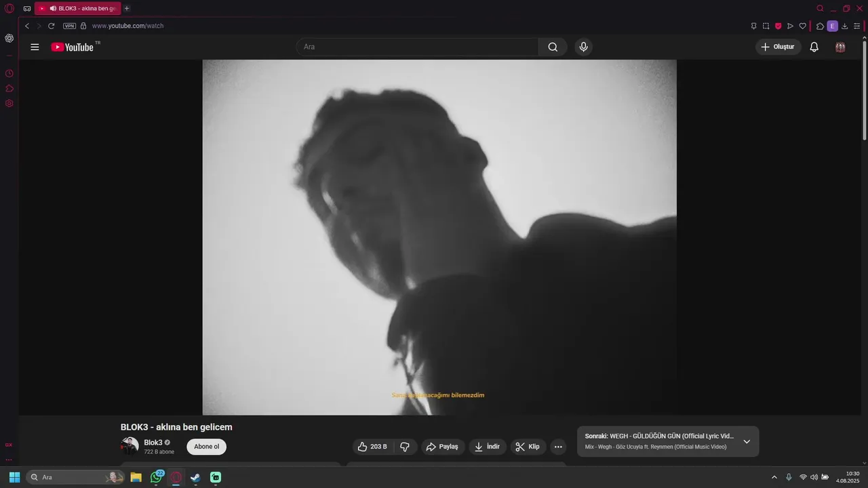868x488 pixels.
Task: Open the GX Control sidebar panel
Action: tap(9, 445)
